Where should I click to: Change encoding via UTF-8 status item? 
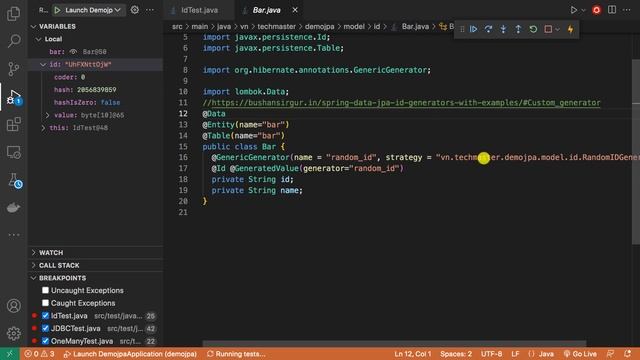[x=491, y=354]
